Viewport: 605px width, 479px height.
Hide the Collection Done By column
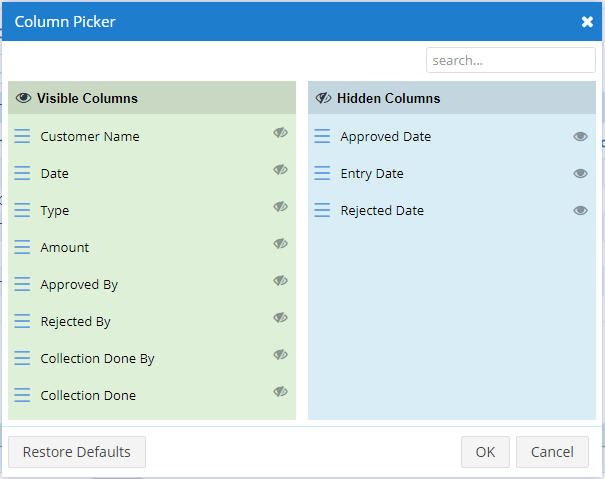pos(281,355)
